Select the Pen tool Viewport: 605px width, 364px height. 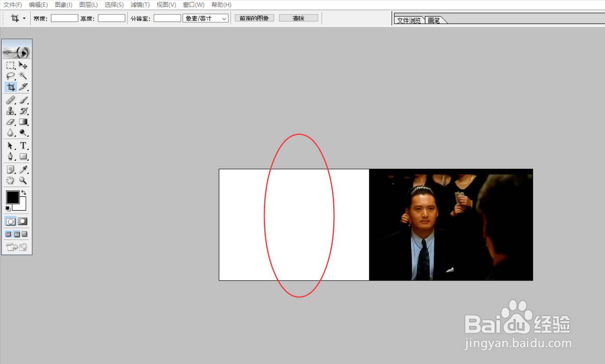[x=11, y=157]
